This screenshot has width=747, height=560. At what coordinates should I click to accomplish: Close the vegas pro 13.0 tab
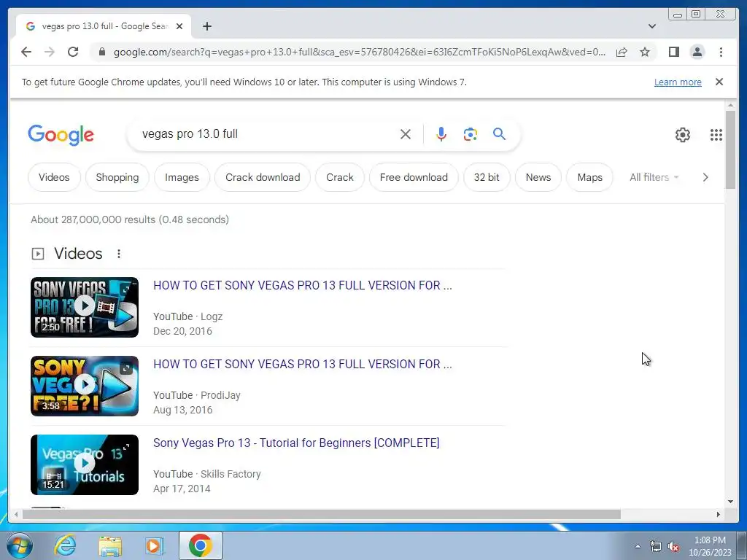click(179, 26)
